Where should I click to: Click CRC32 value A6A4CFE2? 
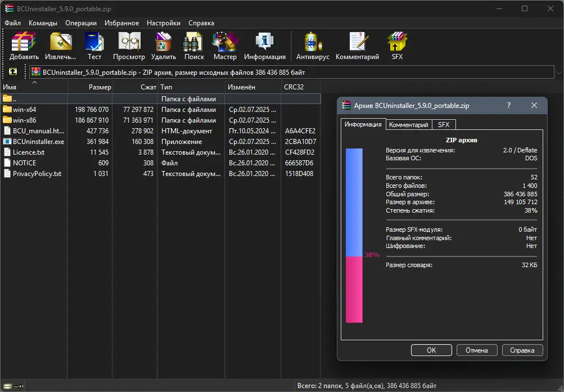[300, 131]
